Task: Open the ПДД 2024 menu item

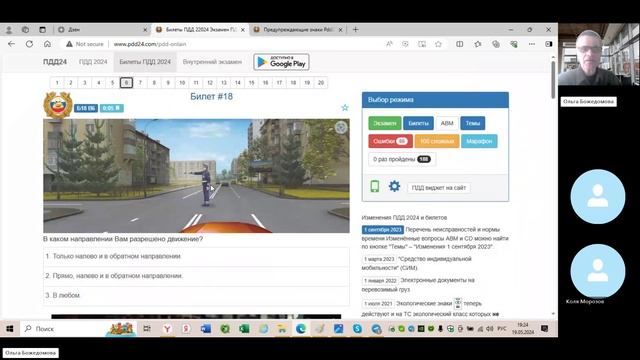Action: click(93, 62)
